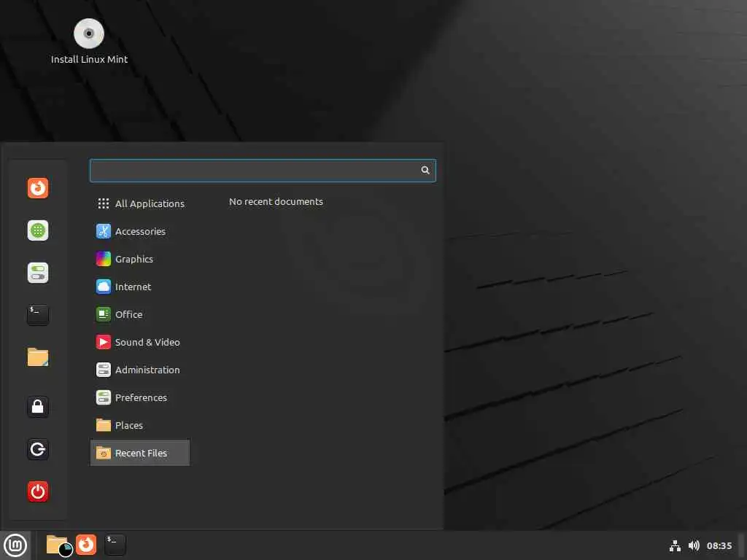Open the Sound & Video category

pos(140,342)
